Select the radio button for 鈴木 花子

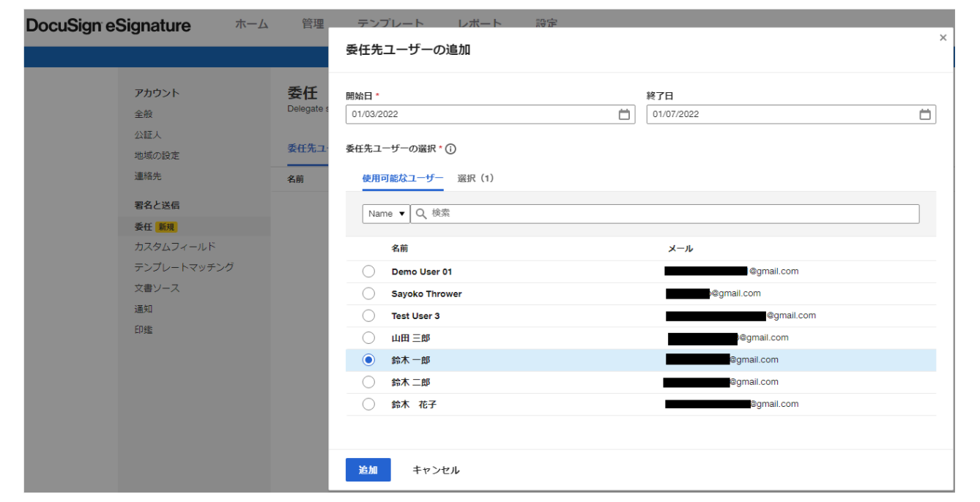368,404
